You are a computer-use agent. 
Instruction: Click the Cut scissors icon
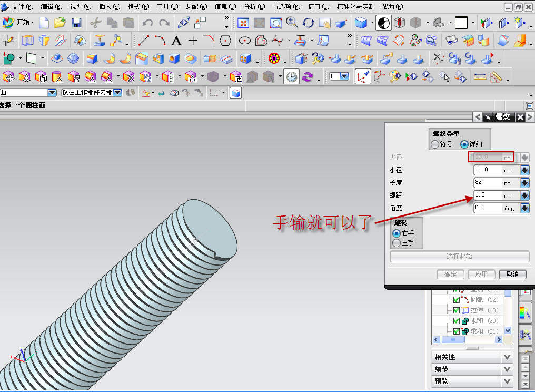pyautogui.click(x=96, y=23)
